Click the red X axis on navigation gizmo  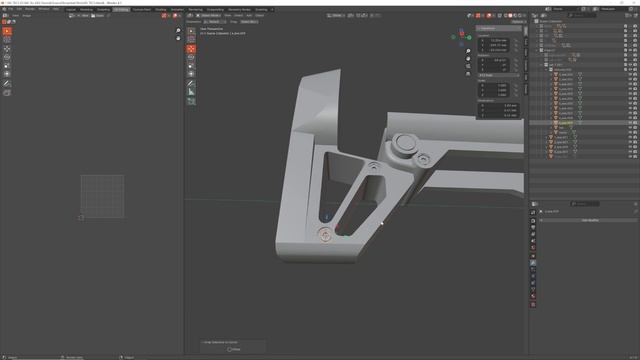462,34
